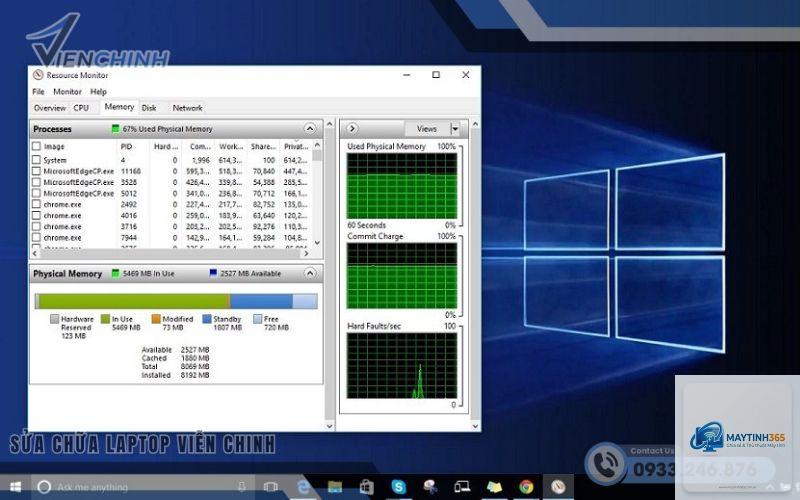Viewport: 800px width, 500px height.
Task: Click the Hard Faults/sec graph
Action: click(x=402, y=365)
